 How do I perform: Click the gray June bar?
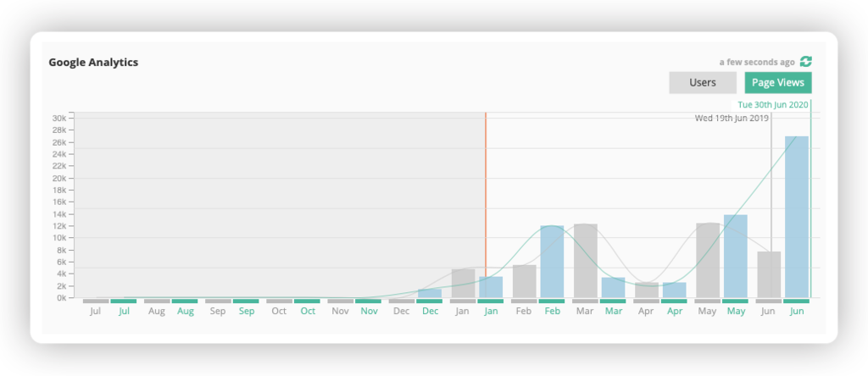pos(769,274)
